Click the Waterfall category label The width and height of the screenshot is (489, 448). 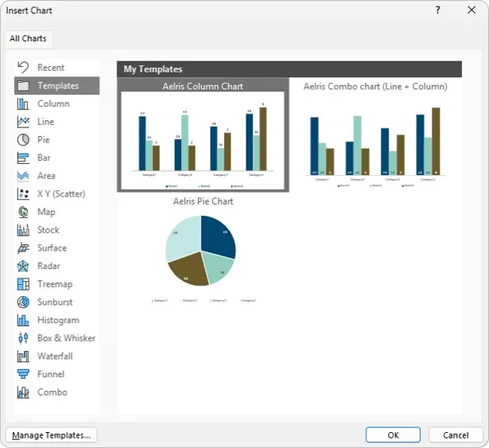coord(55,356)
